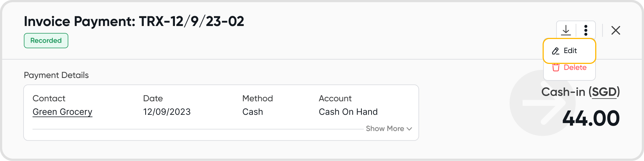
Task: Choose the Delete menu entry label
Action: (575, 68)
